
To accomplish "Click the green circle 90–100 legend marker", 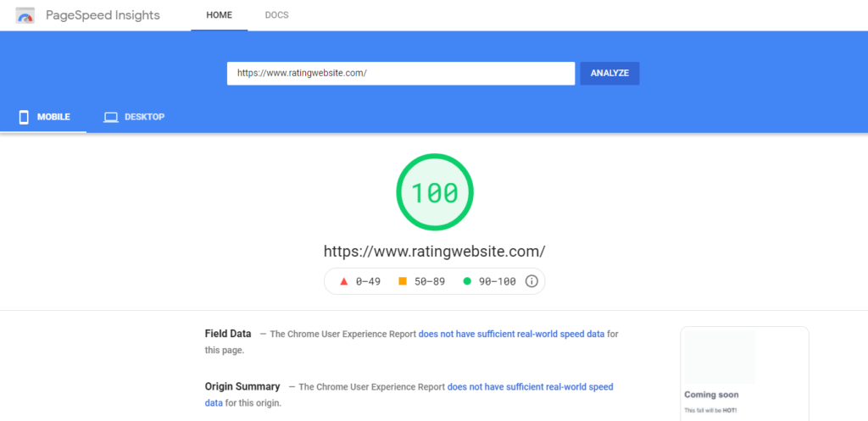I will 467,281.
